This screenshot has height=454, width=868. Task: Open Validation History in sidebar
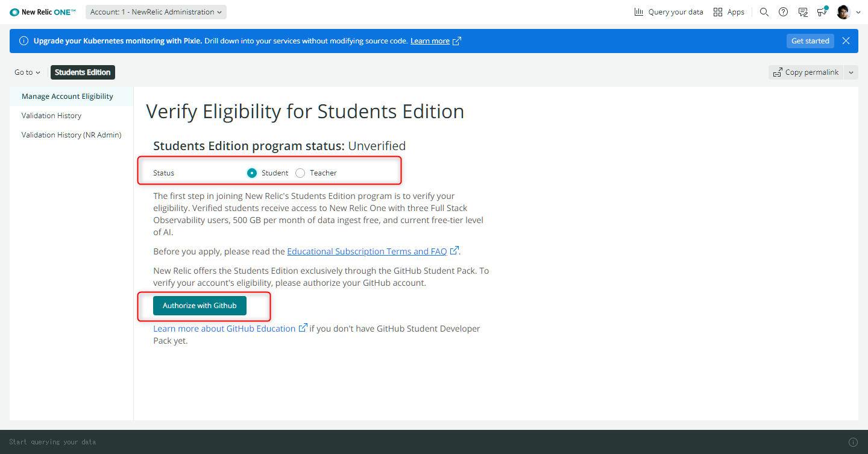point(71,116)
